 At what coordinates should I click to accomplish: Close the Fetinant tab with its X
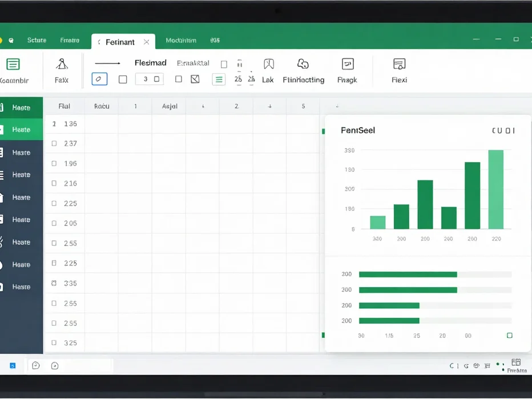146,42
